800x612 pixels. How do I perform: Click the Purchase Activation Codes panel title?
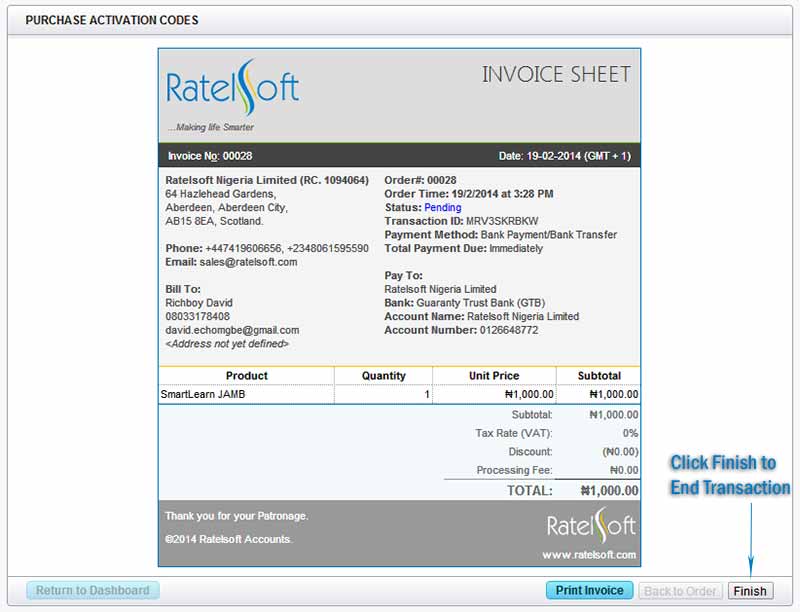(112, 20)
